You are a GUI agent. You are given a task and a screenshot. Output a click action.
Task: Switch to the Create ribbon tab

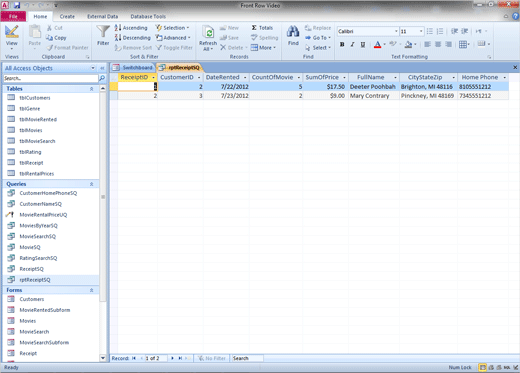(x=67, y=16)
